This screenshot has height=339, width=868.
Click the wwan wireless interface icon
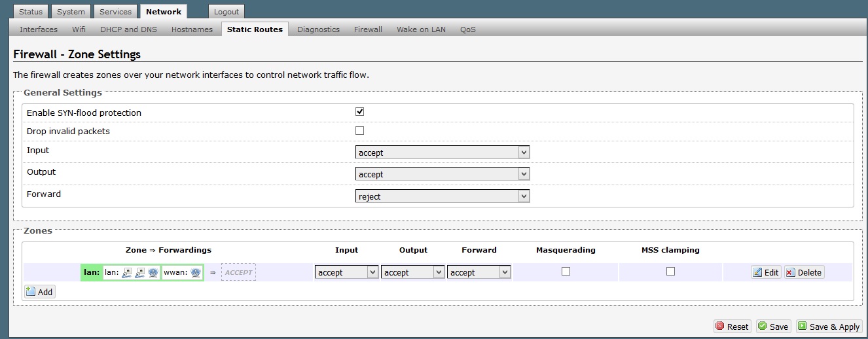(x=195, y=273)
